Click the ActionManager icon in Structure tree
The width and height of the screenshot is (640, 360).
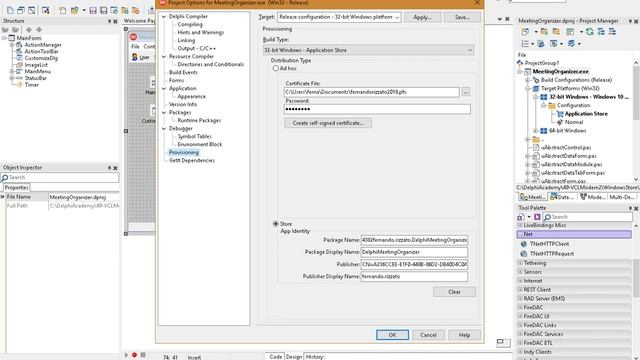click(x=19, y=45)
